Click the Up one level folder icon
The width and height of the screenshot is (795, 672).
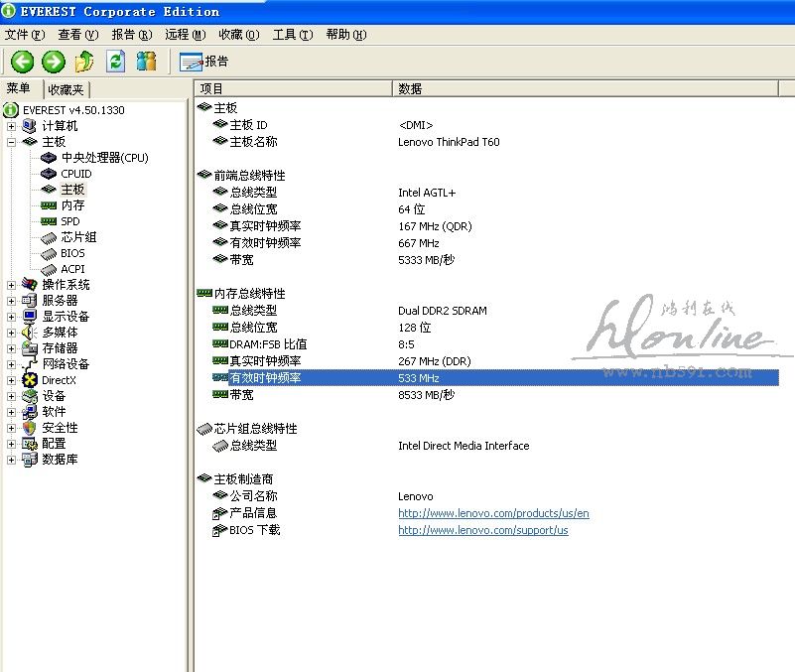click(x=84, y=62)
